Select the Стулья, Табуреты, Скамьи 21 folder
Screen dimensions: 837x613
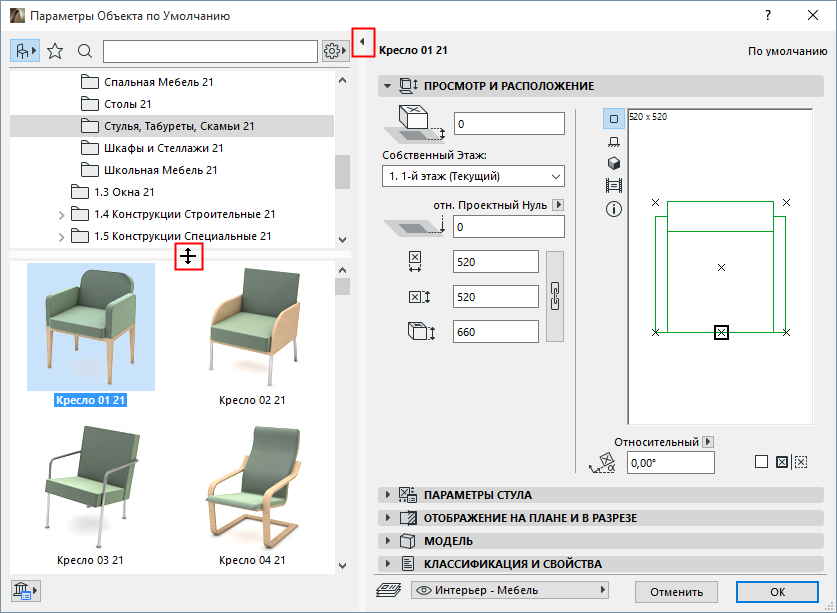(x=172, y=126)
